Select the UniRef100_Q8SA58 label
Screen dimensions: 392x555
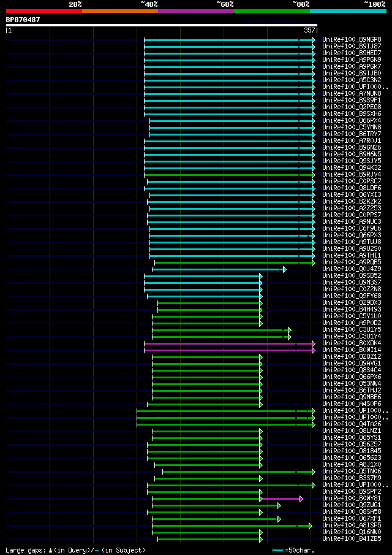coord(352,512)
